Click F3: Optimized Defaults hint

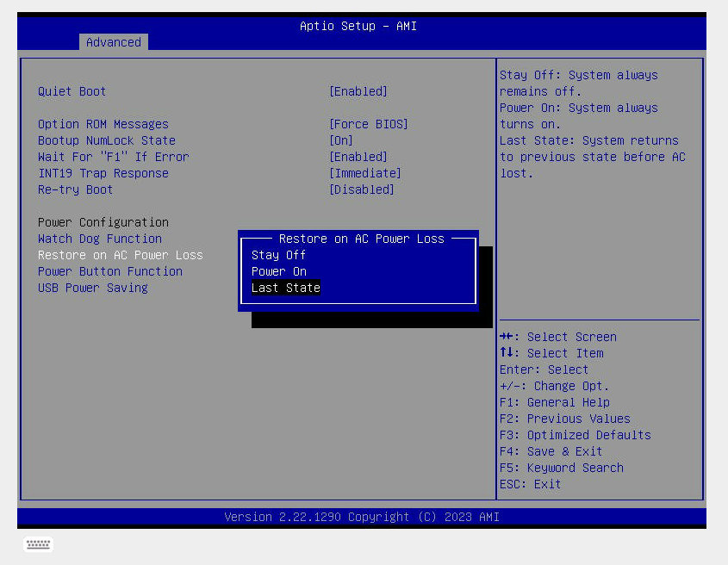tap(575, 435)
